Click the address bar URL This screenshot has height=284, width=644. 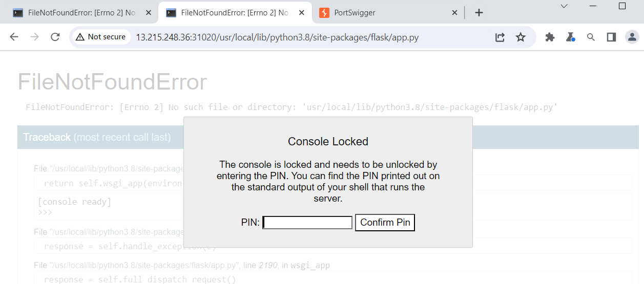[x=277, y=37]
